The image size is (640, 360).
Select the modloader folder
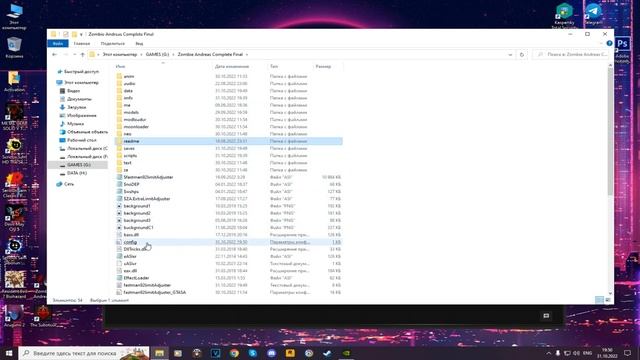[x=135, y=120]
